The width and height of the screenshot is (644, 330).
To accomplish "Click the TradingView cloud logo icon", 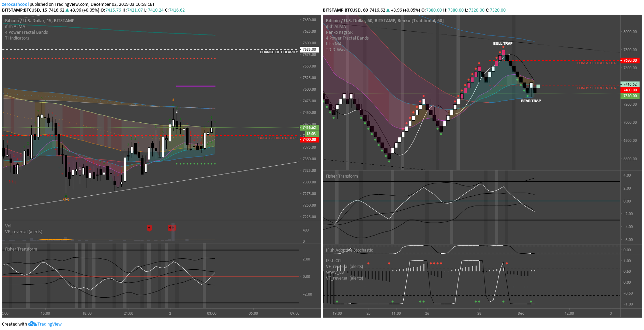I will click(32, 324).
